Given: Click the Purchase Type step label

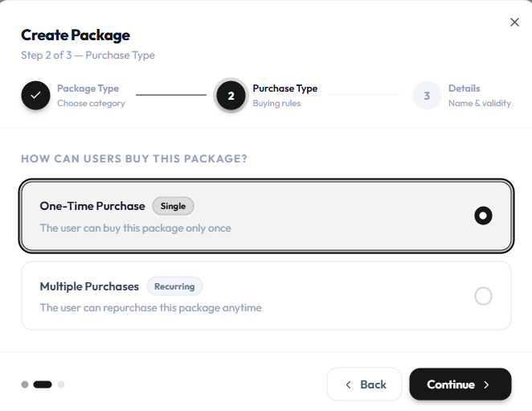Looking at the screenshot, I should pyautogui.click(x=285, y=88).
